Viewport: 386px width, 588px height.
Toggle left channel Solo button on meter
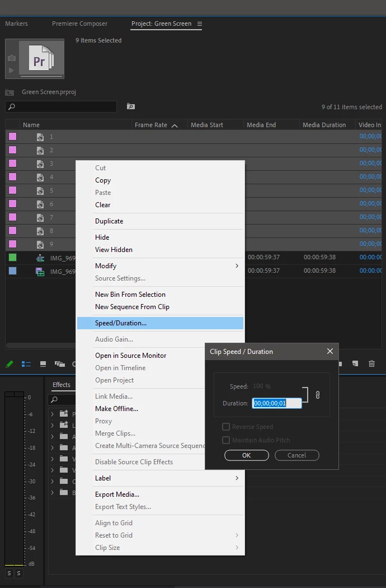point(9,573)
